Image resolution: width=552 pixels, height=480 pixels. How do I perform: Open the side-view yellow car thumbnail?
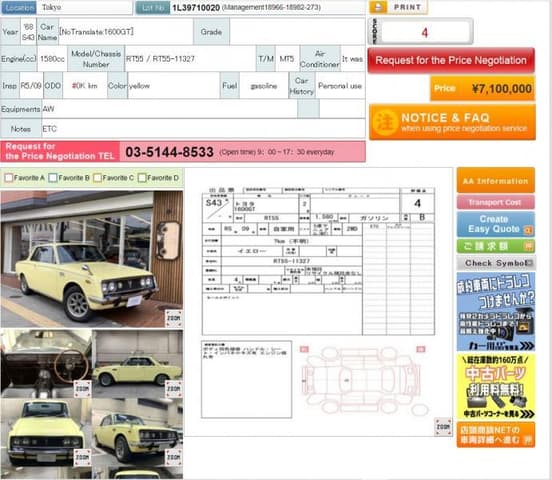coord(137,363)
